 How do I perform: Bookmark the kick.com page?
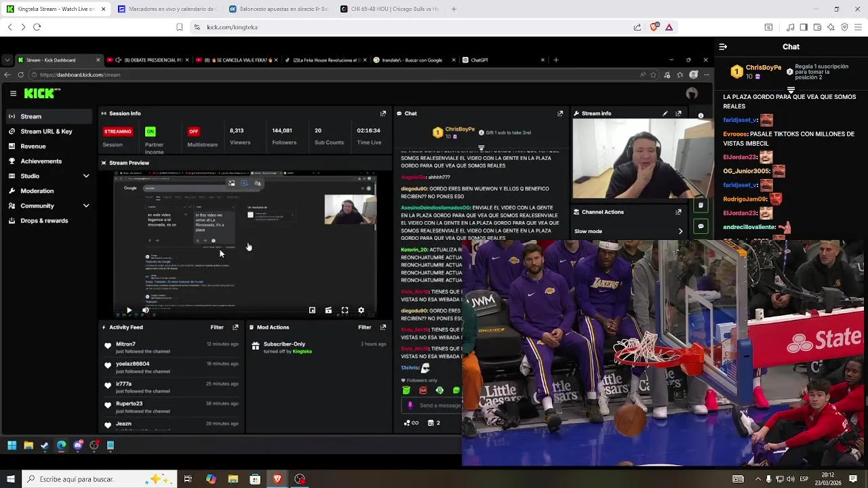179,27
